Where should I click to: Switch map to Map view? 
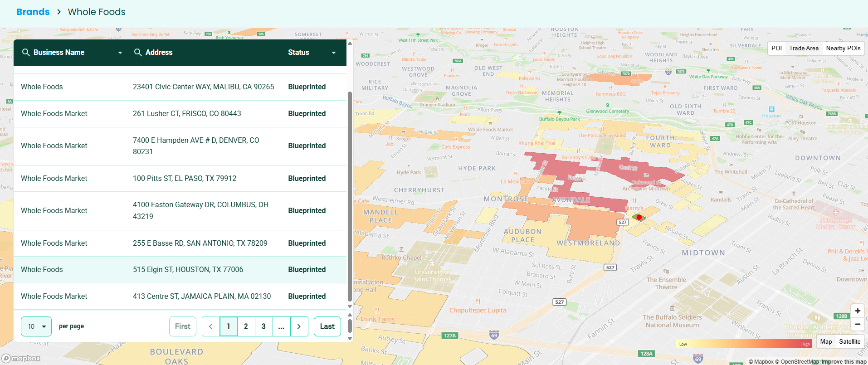tap(826, 342)
